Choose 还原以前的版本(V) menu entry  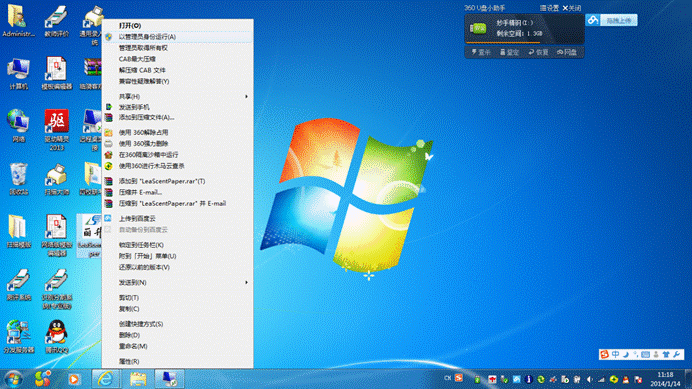coord(178,267)
